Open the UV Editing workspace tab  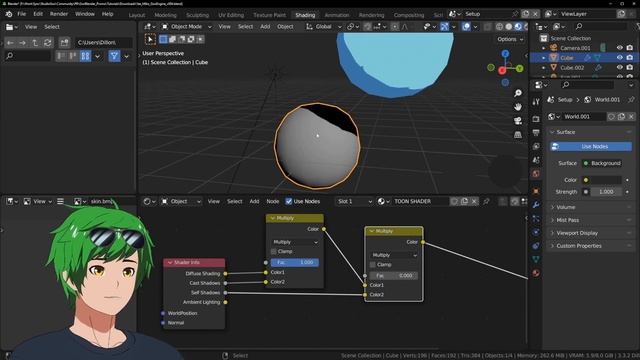[231, 15]
